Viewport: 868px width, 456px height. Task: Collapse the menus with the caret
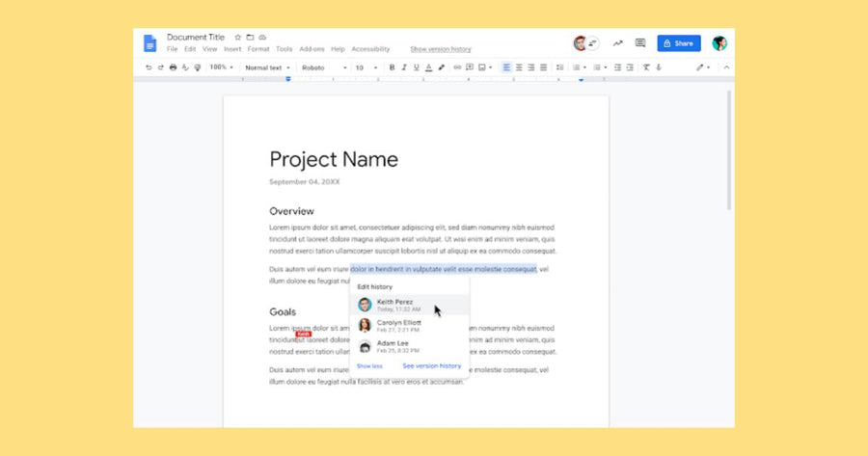tap(727, 67)
